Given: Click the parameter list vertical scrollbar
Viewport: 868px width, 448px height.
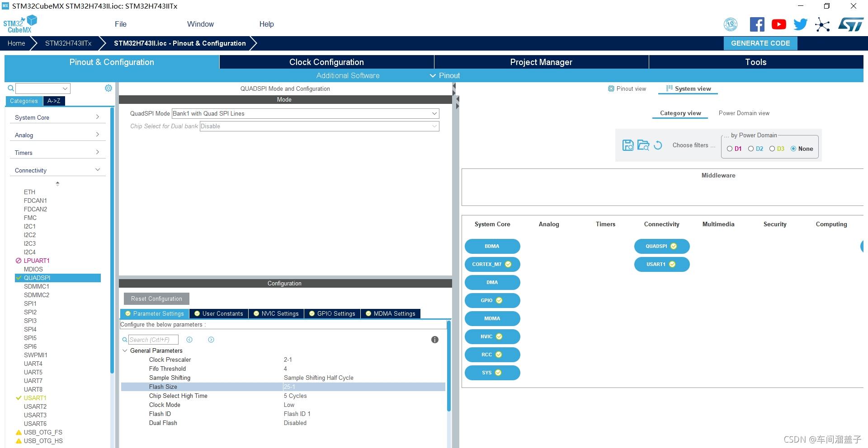Looking at the screenshot, I should 449,366.
